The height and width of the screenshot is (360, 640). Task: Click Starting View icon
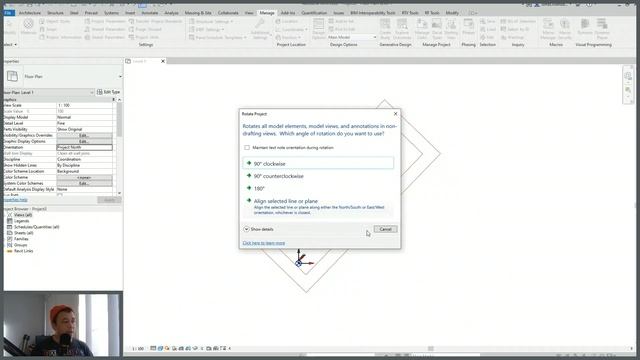451,29
